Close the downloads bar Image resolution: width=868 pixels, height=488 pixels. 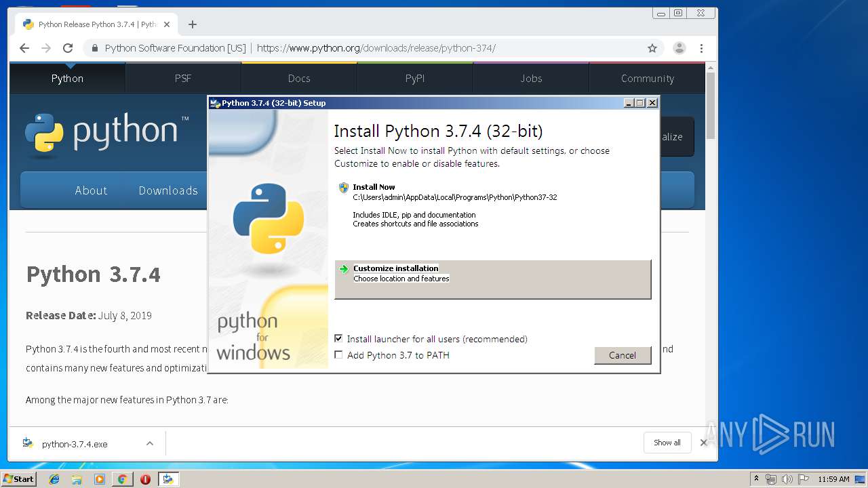click(x=704, y=443)
